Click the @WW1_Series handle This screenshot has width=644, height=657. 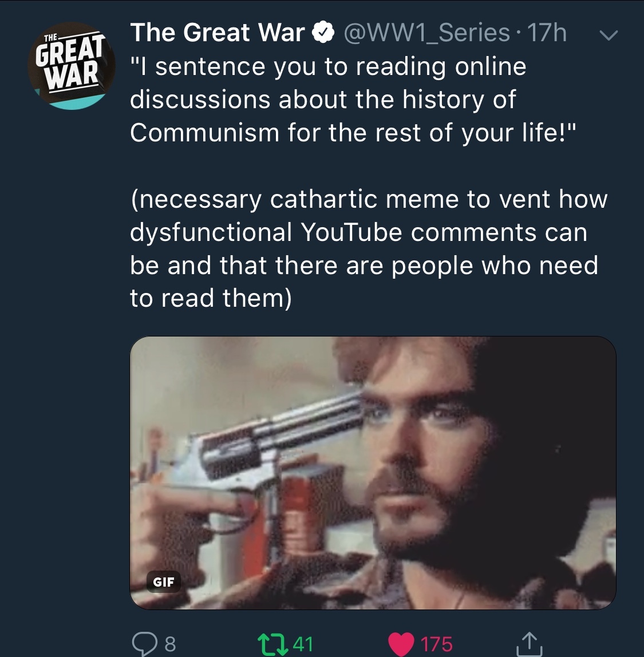pos(427,33)
